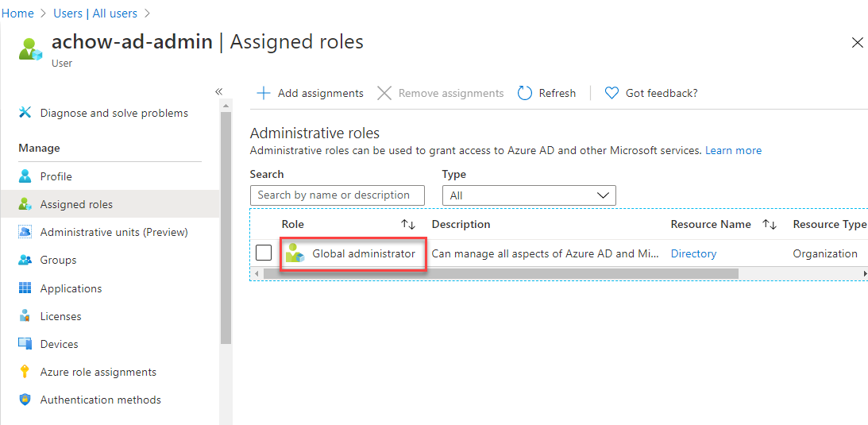Open the Directory resource link
Viewport: 868px width, 425px height.
[x=693, y=253]
